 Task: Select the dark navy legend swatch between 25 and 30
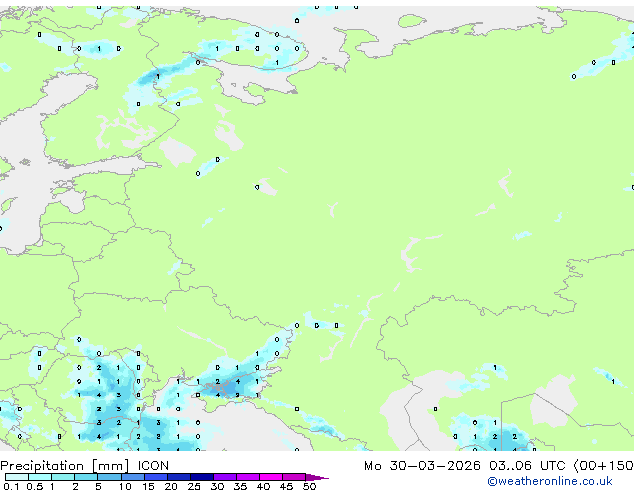click(202, 477)
